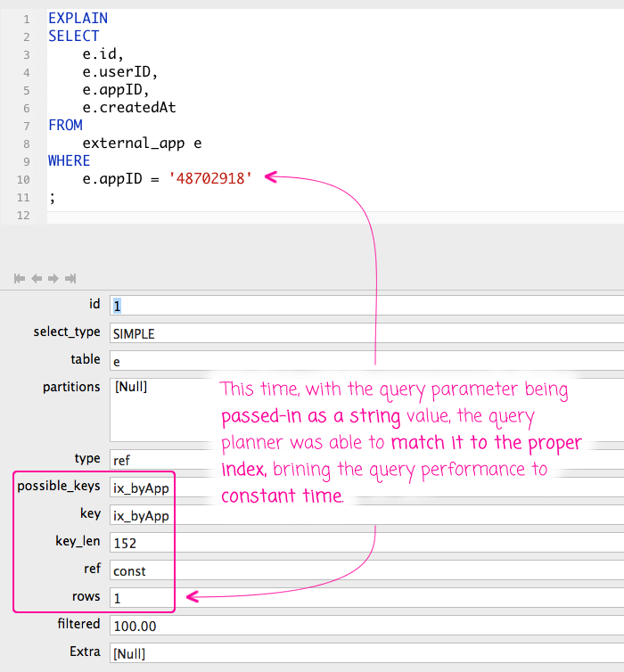Place cursor on empty line 12

[267, 216]
